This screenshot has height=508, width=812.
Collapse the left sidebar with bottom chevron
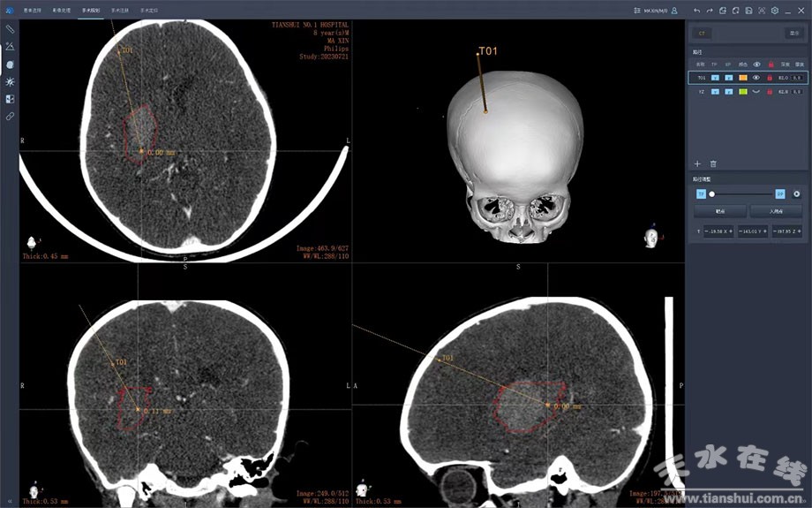coord(10,500)
